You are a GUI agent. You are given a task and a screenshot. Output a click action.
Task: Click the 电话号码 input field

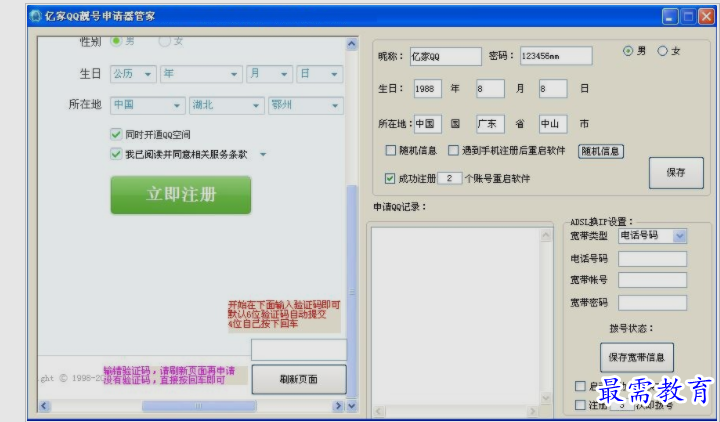pyautogui.click(x=652, y=259)
